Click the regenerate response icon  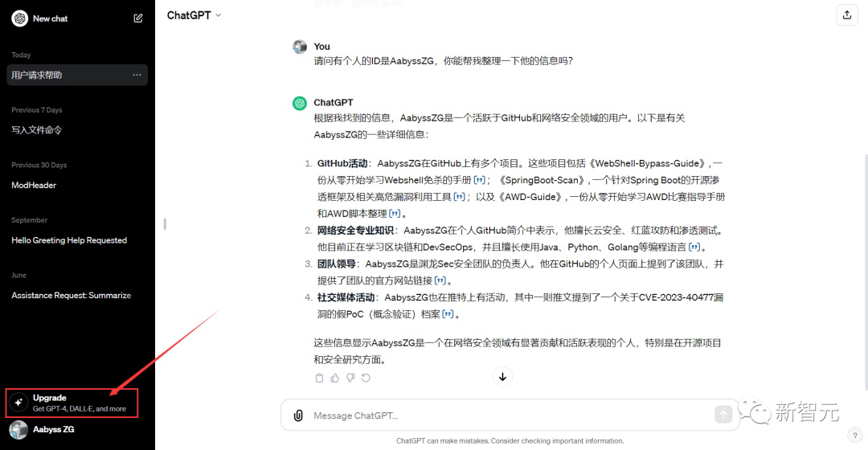tap(366, 378)
